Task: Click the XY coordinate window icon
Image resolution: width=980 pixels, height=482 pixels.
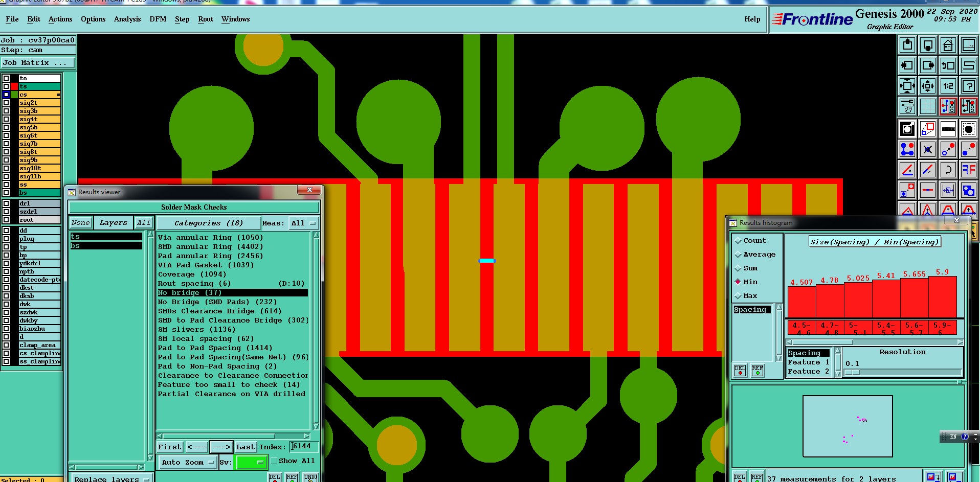Action: pyautogui.click(x=968, y=45)
